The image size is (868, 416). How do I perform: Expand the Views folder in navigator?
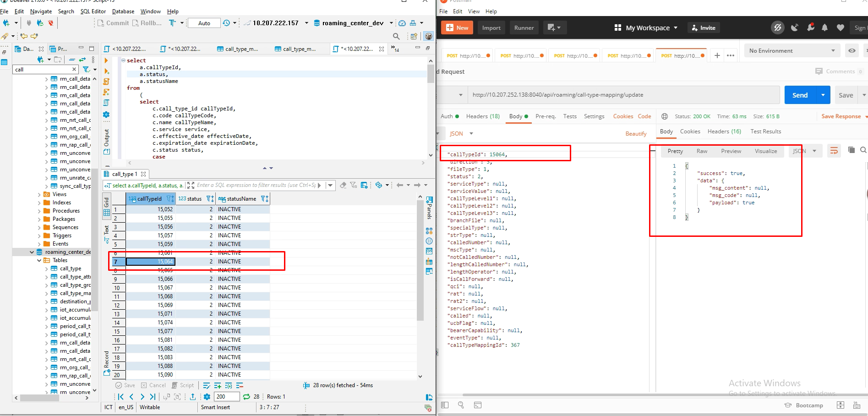[39, 194]
